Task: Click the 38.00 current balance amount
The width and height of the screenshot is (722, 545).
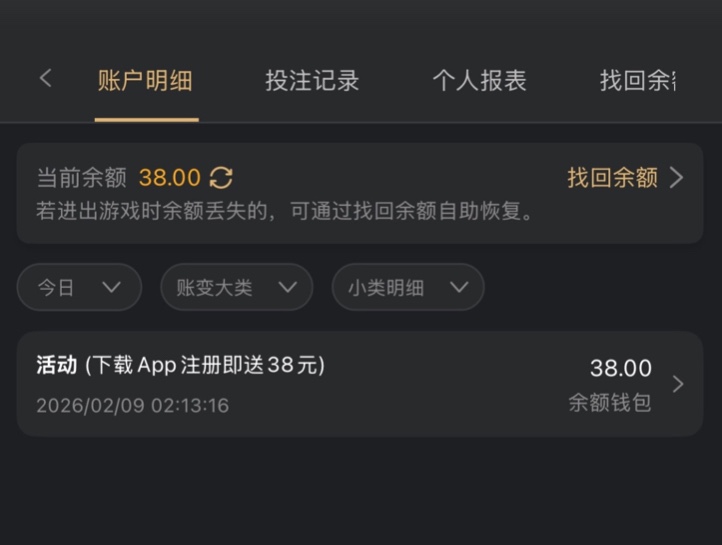Action: (170, 178)
